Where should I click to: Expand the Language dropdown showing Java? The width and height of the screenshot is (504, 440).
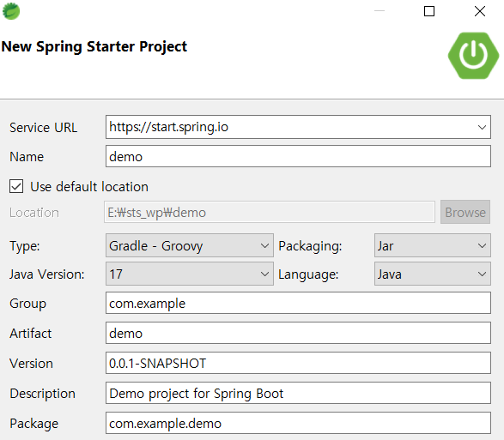coord(433,274)
